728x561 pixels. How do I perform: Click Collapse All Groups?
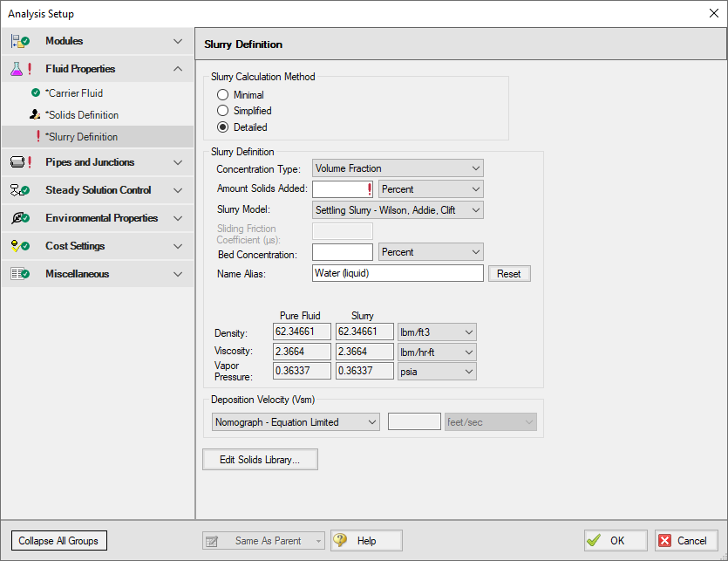58,541
